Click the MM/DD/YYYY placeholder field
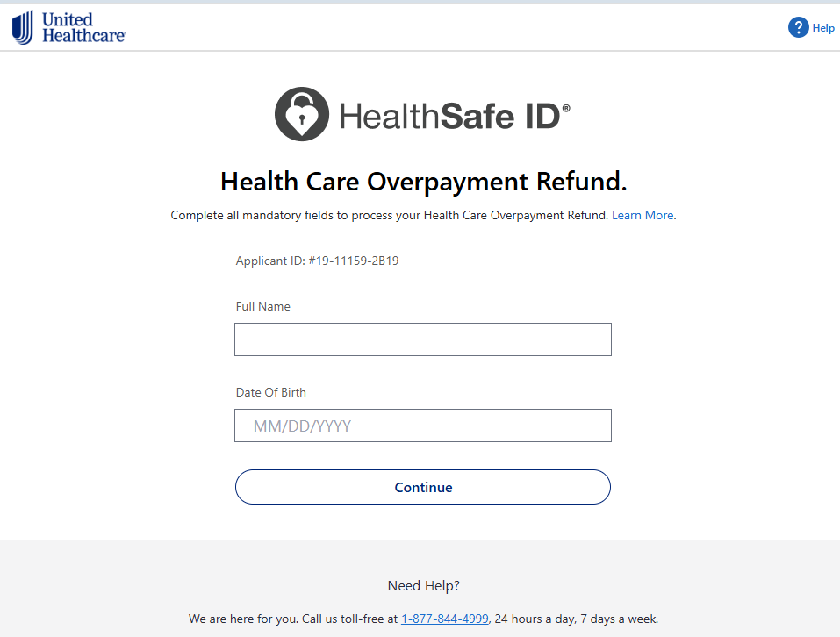The width and height of the screenshot is (840, 637). [x=422, y=426]
